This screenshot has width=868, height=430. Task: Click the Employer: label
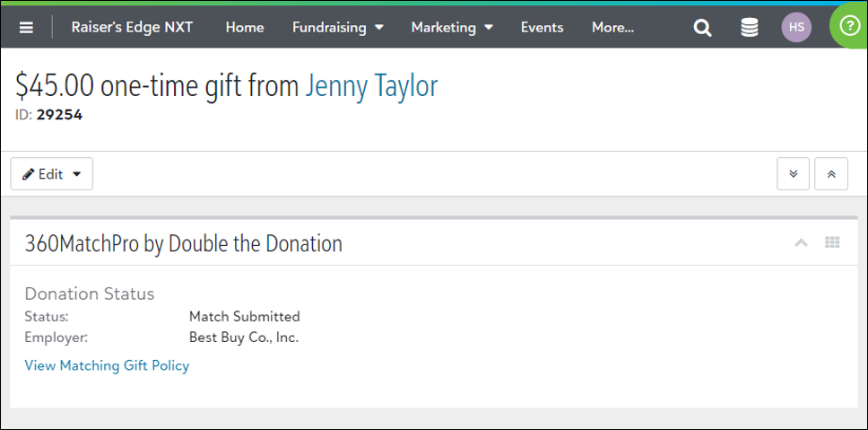56,338
